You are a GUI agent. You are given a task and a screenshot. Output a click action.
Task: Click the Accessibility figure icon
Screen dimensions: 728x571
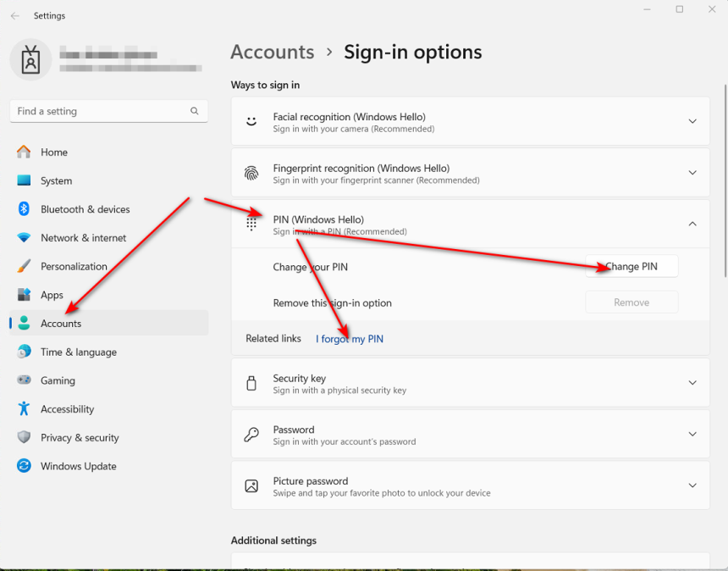(x=24, y=409)
